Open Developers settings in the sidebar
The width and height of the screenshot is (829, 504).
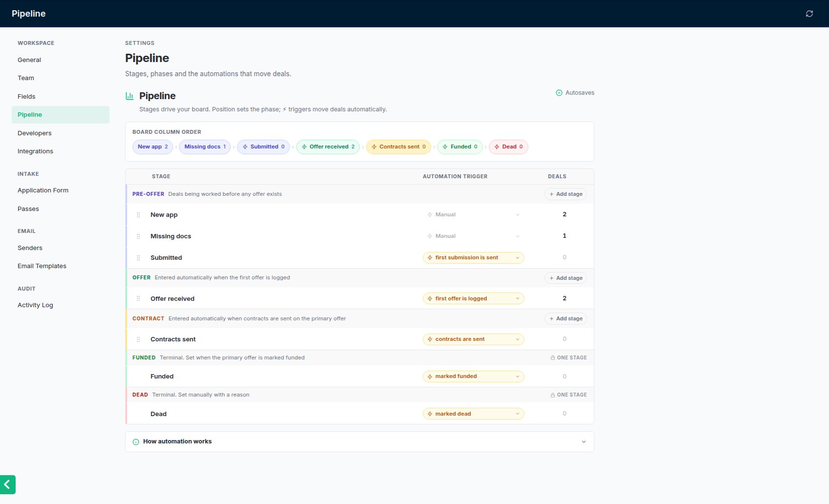(61, 133)
